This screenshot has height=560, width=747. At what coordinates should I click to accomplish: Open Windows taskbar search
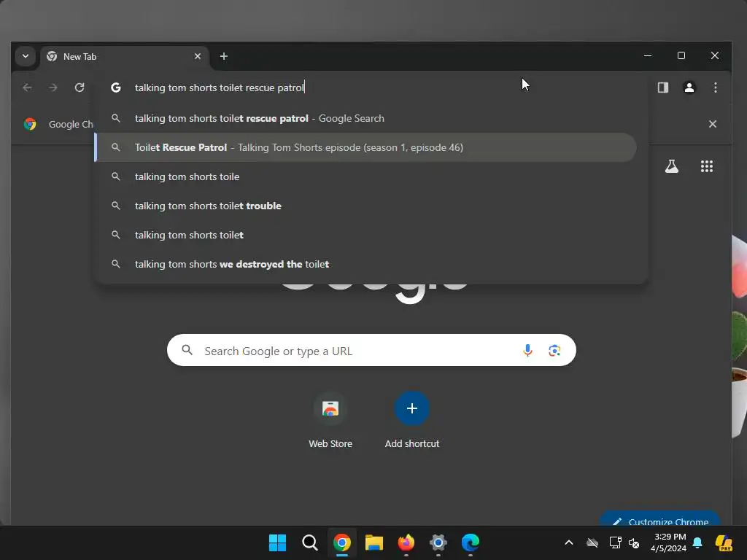pos(309,542)
